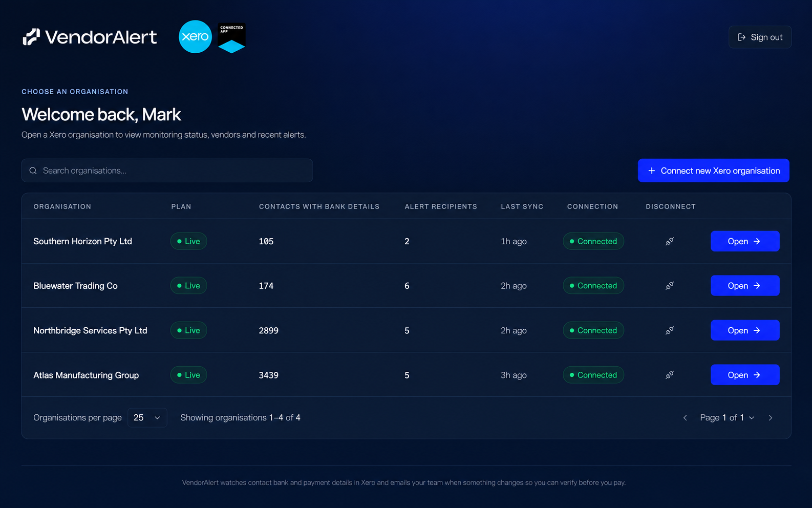Focus the Search organisations field
812x508 pixels.
[x=167, y=171]
